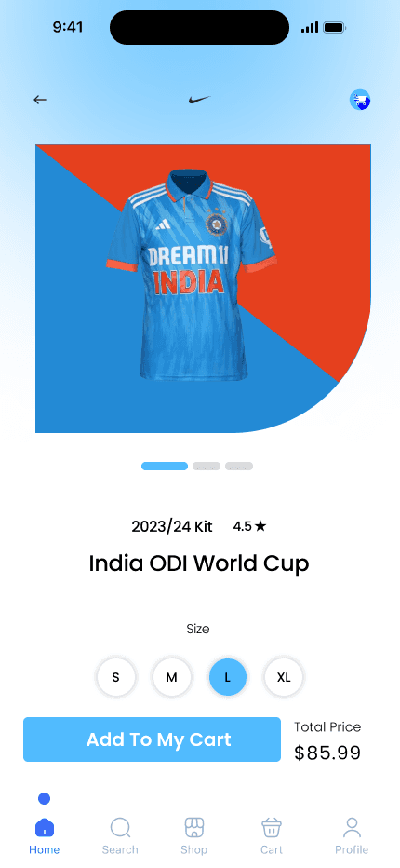Tap the Shop storefront icon
The width and height of the screenshot is (400, 868).
(194, 828)
